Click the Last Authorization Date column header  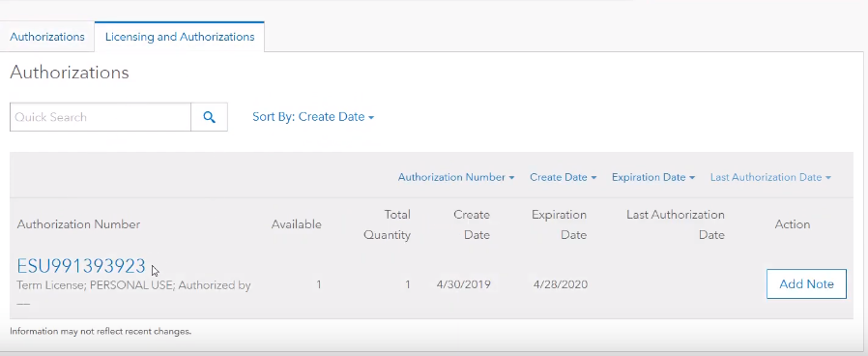click(676, 224)
